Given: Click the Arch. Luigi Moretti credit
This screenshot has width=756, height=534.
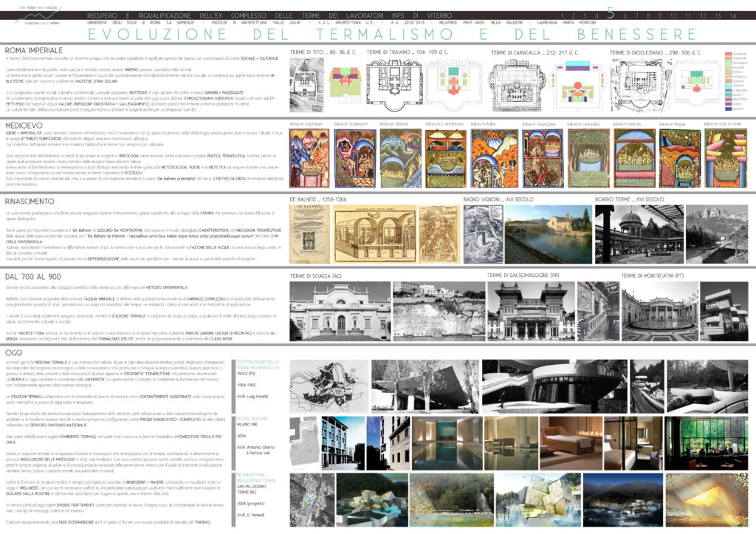Looking at the screenshot, I should click(252, 397).
